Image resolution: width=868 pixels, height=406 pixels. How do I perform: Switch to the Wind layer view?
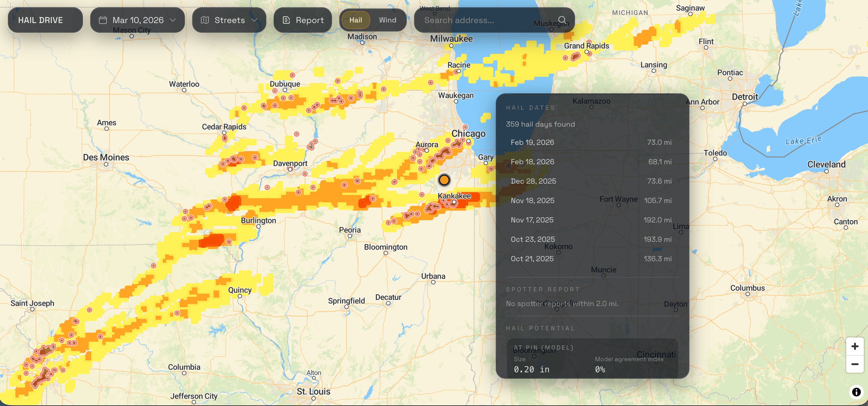[x=388, y=20]
